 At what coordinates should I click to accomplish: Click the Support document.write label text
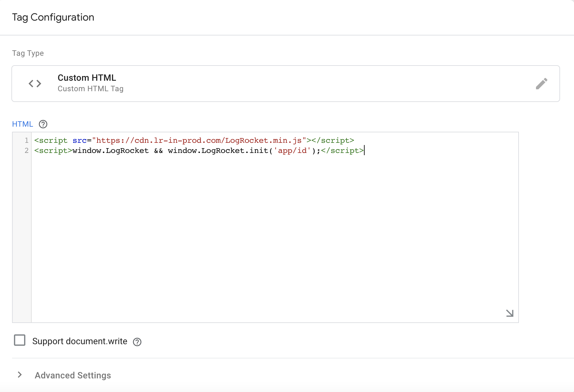pyautogui.click(x=80, y=341)
